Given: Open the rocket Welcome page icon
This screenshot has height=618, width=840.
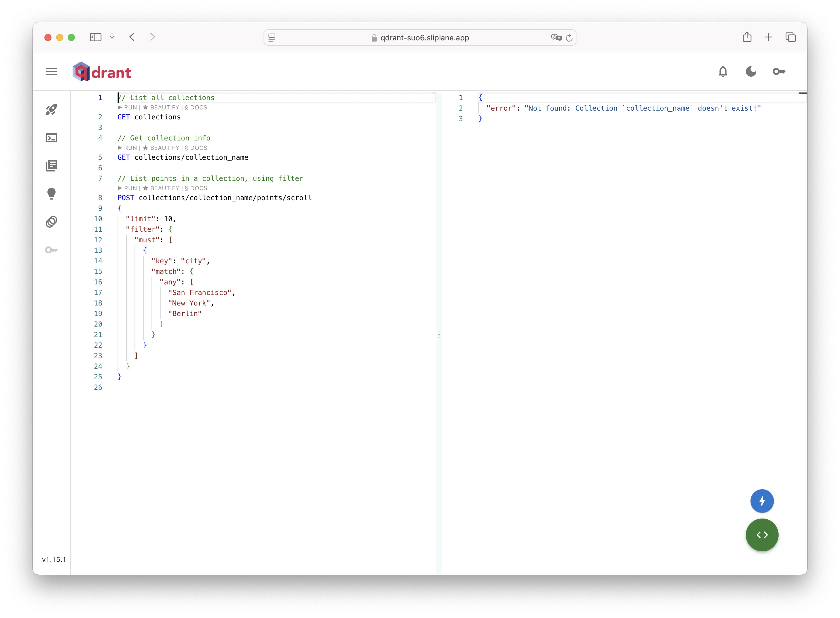Looking at the screenshot, I should (x=51, y=110).
